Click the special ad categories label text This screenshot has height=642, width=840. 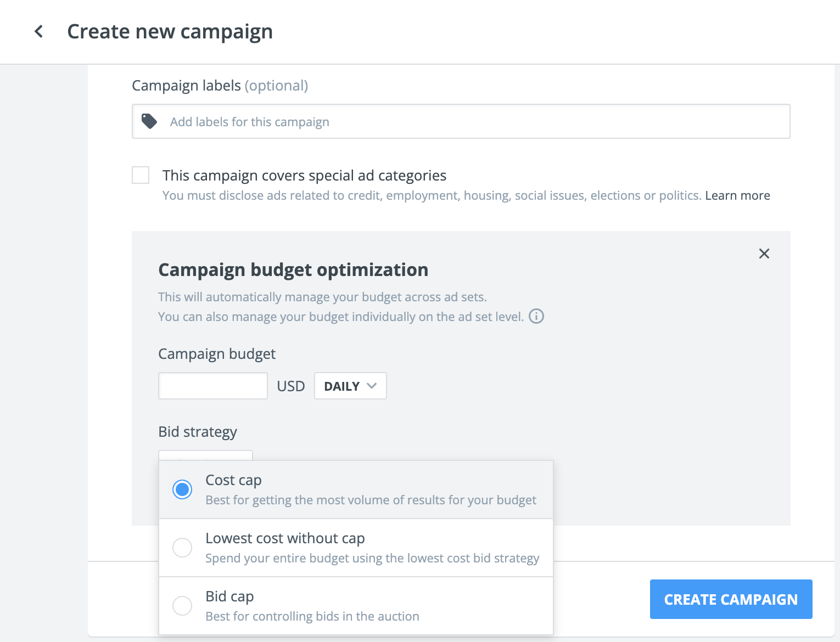click(x=304, y=176)
